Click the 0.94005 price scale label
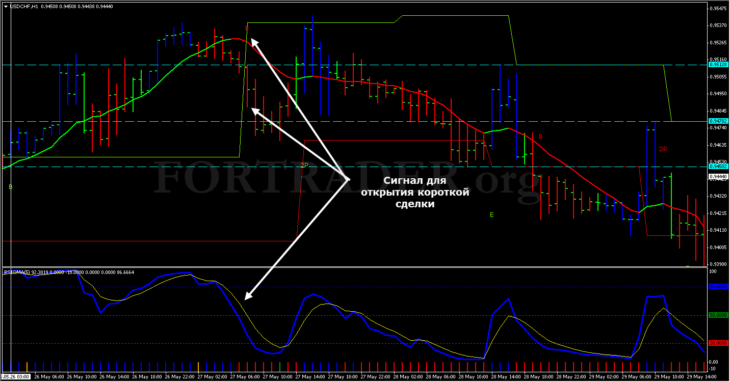Viewport: 730px width, 382px height. click(x=718, y=247)
